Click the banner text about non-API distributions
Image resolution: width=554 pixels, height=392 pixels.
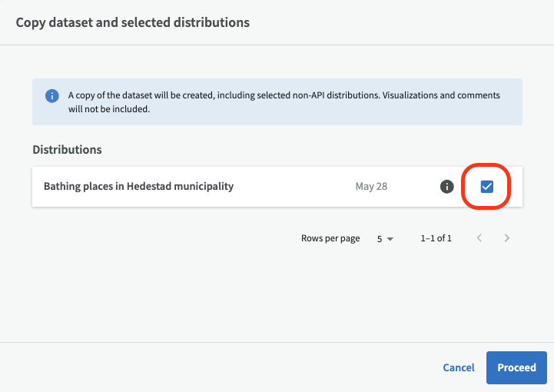point(284,95)
